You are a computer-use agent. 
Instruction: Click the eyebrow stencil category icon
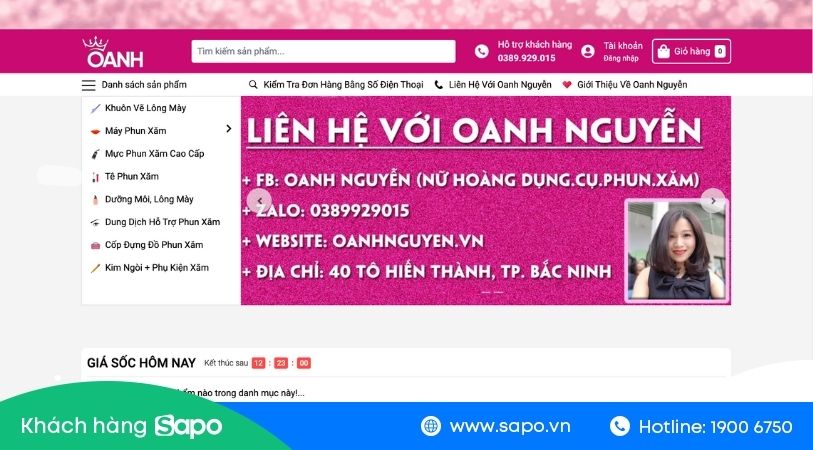click(95, 108)
